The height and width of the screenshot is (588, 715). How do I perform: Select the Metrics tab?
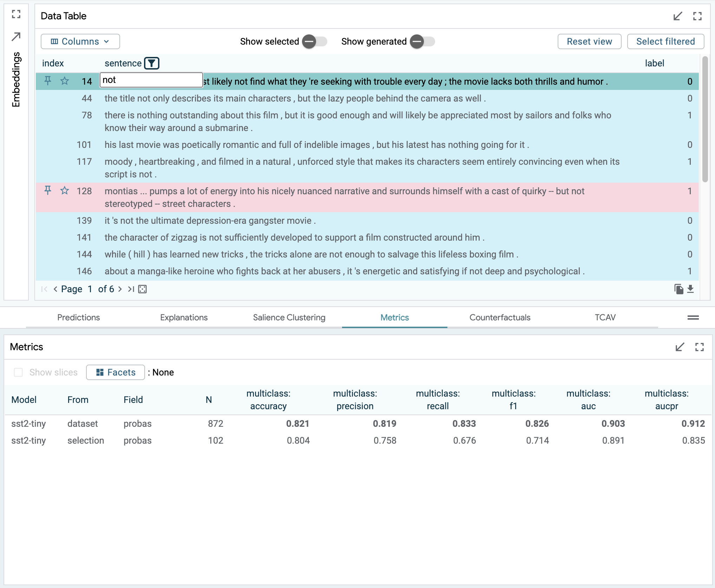tap(395, 318)
